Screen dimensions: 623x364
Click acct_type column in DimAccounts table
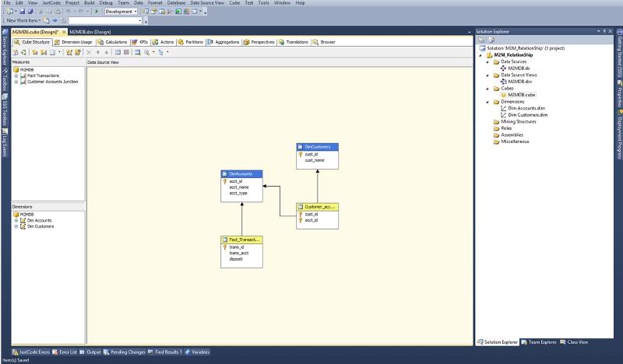238,194
